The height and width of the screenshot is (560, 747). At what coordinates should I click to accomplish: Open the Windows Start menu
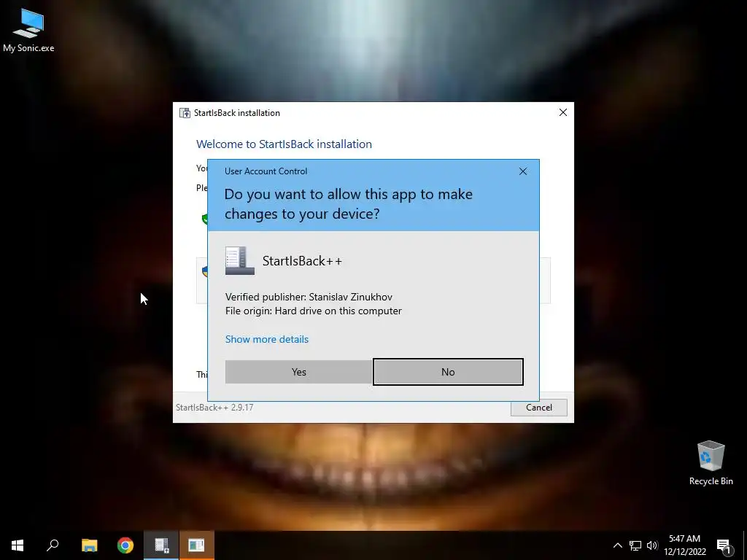point(18,545)
